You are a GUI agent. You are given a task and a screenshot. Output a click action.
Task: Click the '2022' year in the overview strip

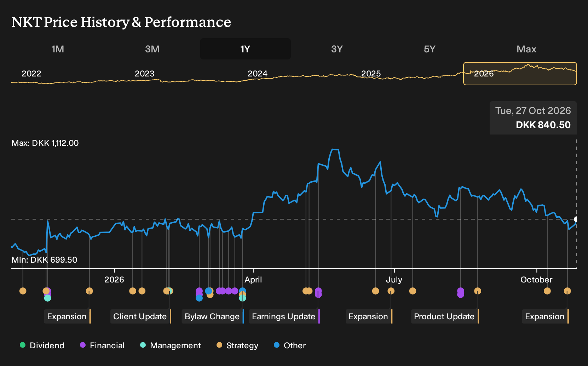tap(31, 74)
